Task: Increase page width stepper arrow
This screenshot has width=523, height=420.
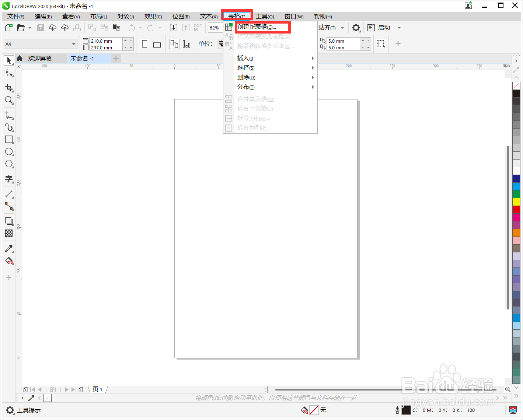Action: click(131, 41)
